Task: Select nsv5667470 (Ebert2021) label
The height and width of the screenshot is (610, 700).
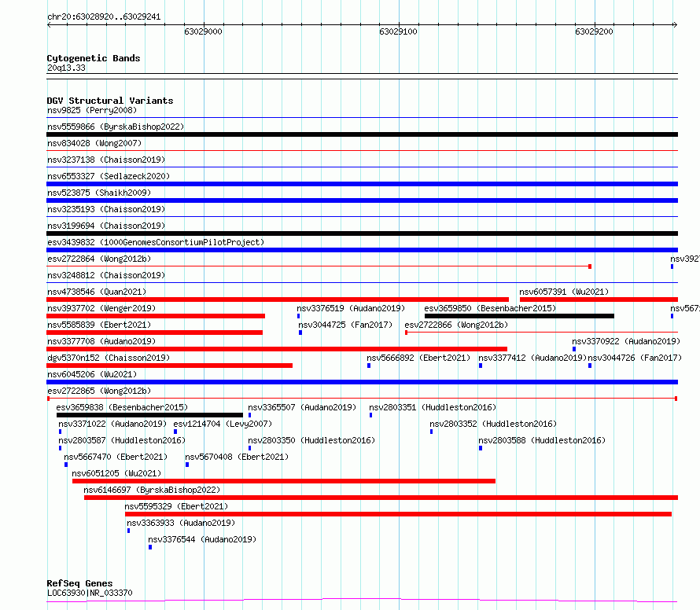Action: tap(116, 457)
